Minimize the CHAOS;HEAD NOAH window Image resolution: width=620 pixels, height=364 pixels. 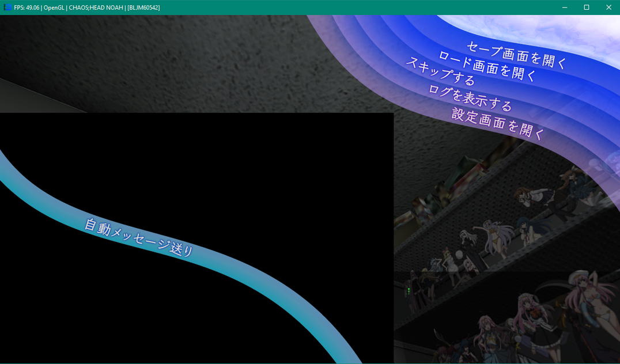click(x=565, y=7)
